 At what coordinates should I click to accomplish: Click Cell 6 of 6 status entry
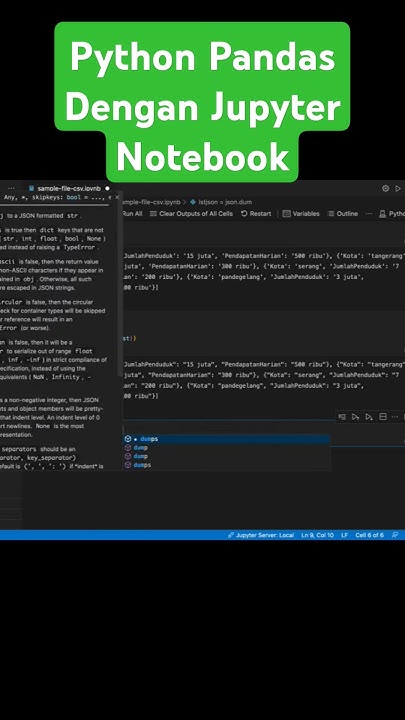click(x=369, y=535)
